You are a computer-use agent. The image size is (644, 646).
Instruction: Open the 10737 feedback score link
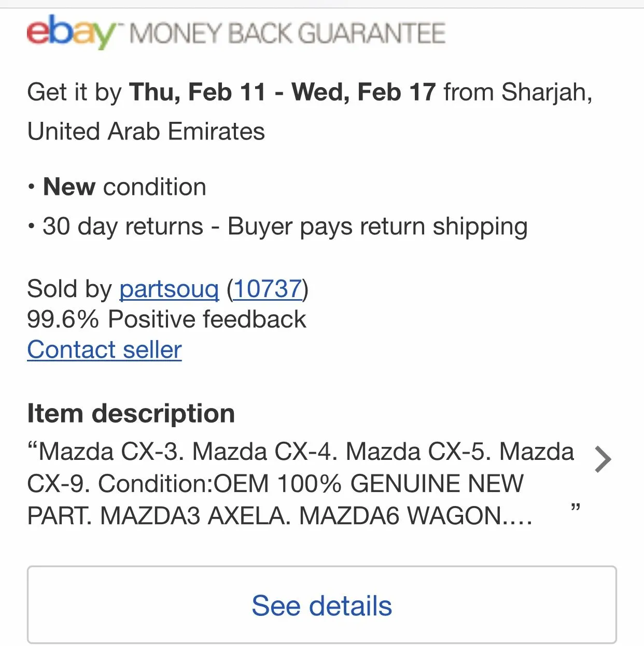point(268,289)
